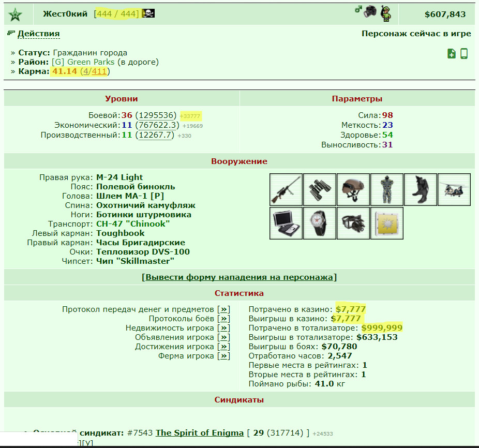Open the [G] Green Parks district link
The width and height of the screenshot is (479, 448).
pyautogui.click(x=83, y=62)
